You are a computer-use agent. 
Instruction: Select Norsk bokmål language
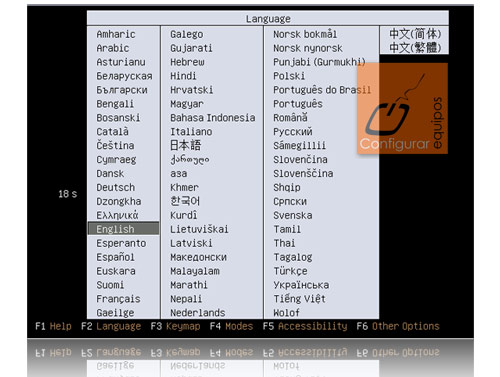[x=305, y=34]
